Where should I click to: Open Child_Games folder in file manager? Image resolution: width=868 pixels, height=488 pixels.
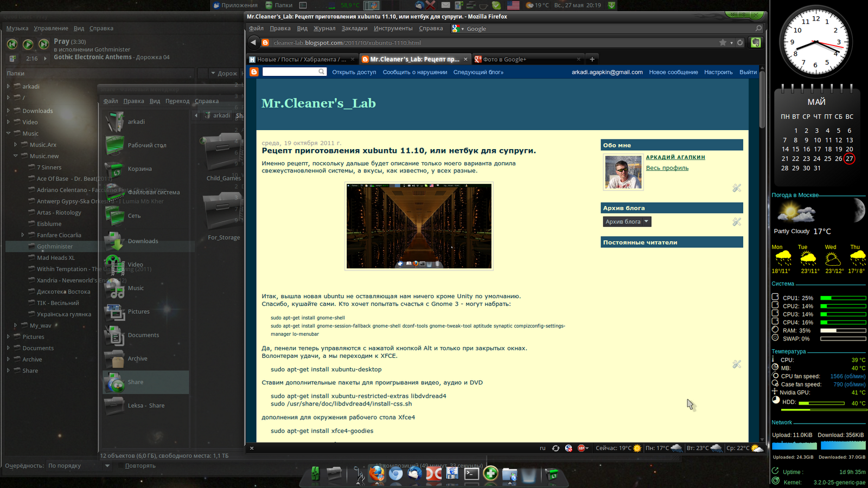[x=224, y=157]
